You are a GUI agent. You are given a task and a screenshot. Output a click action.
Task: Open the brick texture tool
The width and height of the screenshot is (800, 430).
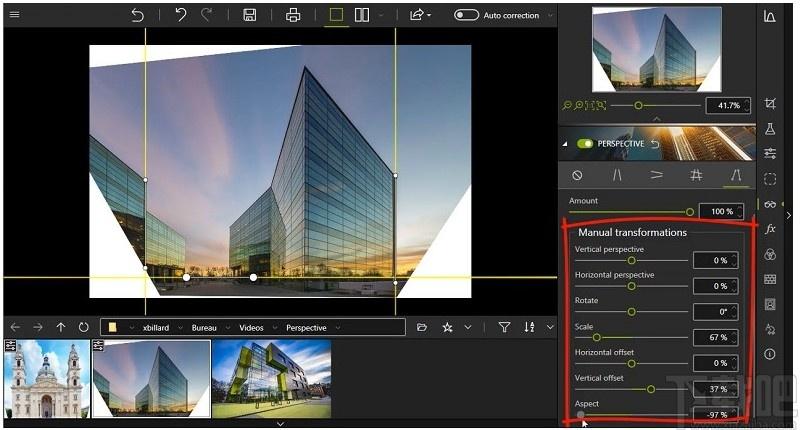point(770,279)
